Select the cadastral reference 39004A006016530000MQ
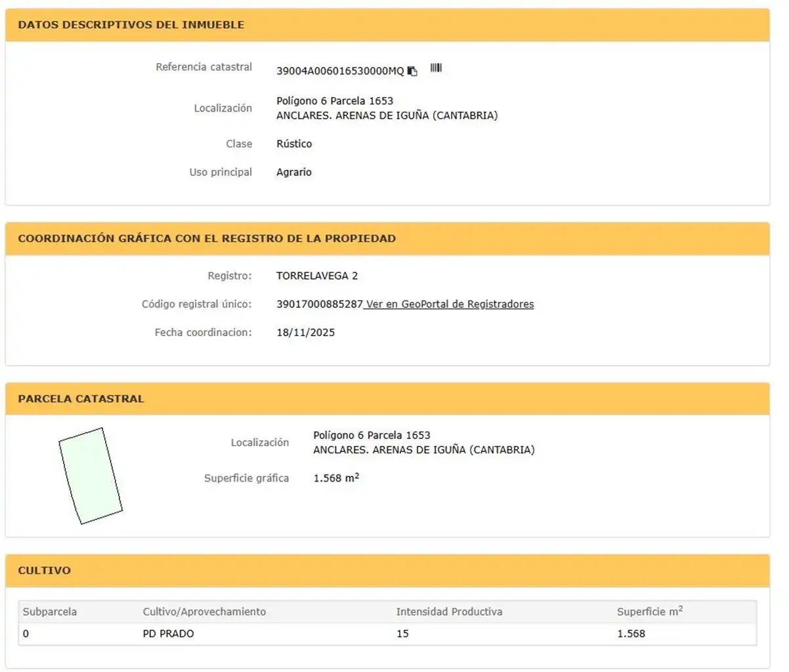Viewport: 789px width, 672px height. [340, 71]
